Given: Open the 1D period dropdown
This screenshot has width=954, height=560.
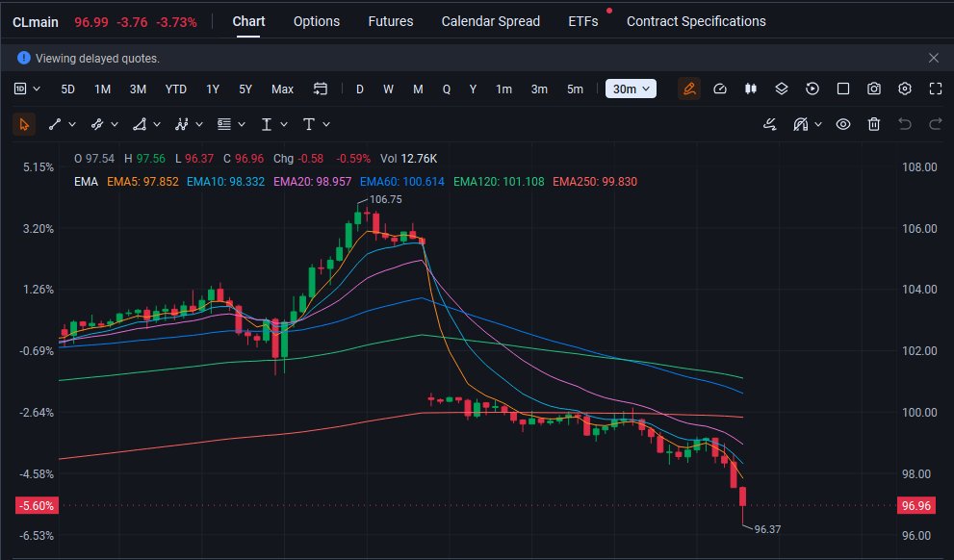Looking at the screenshot, I should (x=27, y=89).
